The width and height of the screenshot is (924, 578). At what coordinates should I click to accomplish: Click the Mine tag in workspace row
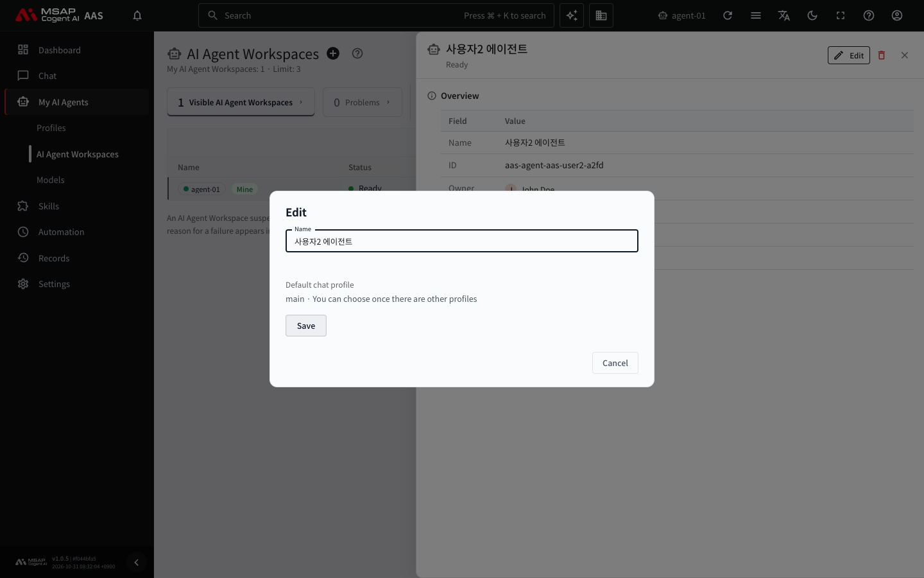(244, 189)
